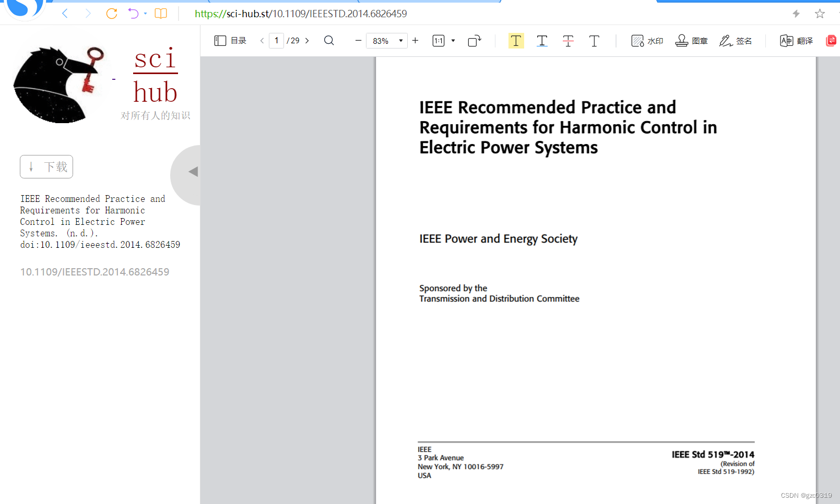Click the red icon at toolbar's right edge
The image size is (840, 504).
[831, 41]
